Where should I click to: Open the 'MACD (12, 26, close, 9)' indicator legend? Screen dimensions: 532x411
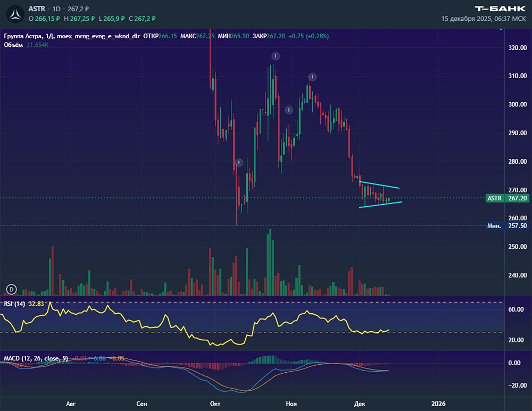point(36,358)
